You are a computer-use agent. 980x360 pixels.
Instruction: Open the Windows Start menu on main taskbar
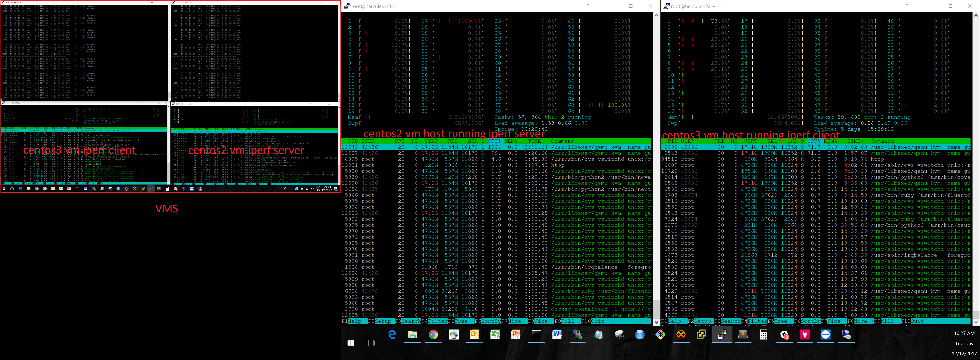351,343
